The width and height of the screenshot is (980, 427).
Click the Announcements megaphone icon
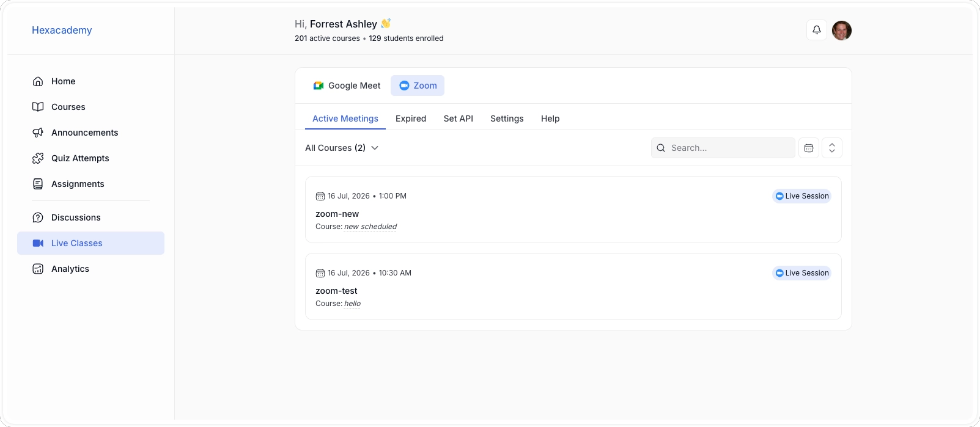point(38,133)
